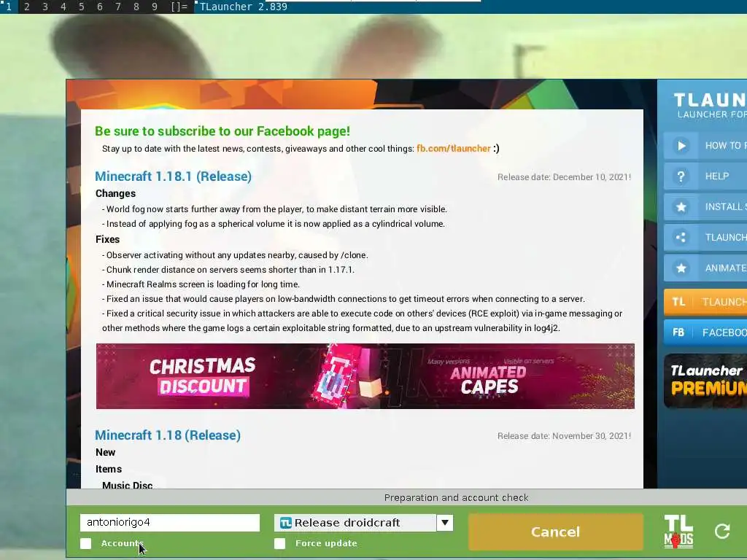Switch to workspace tag 5
The width and height of the screenshot is (747, 560).
pos(82,7)
